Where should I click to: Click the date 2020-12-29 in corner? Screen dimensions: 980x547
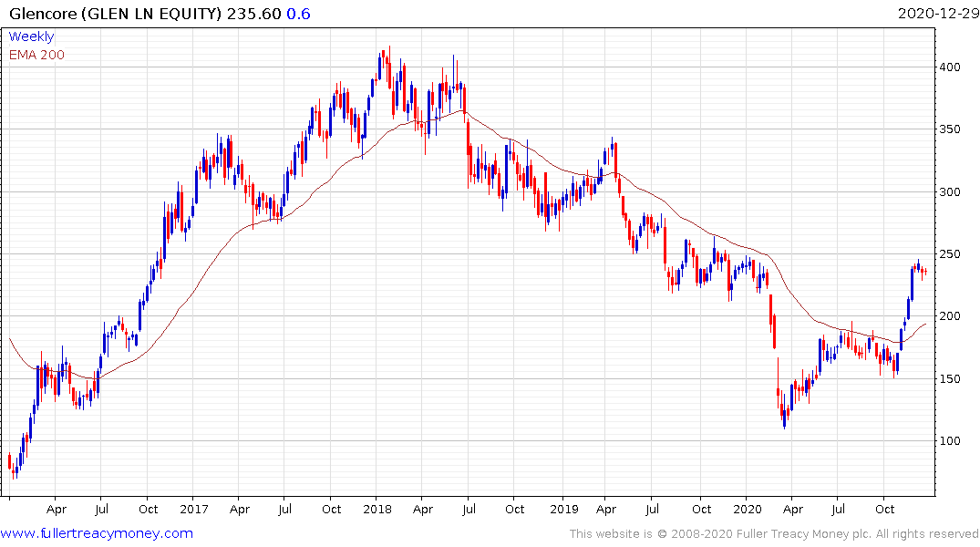coord(938,13)
